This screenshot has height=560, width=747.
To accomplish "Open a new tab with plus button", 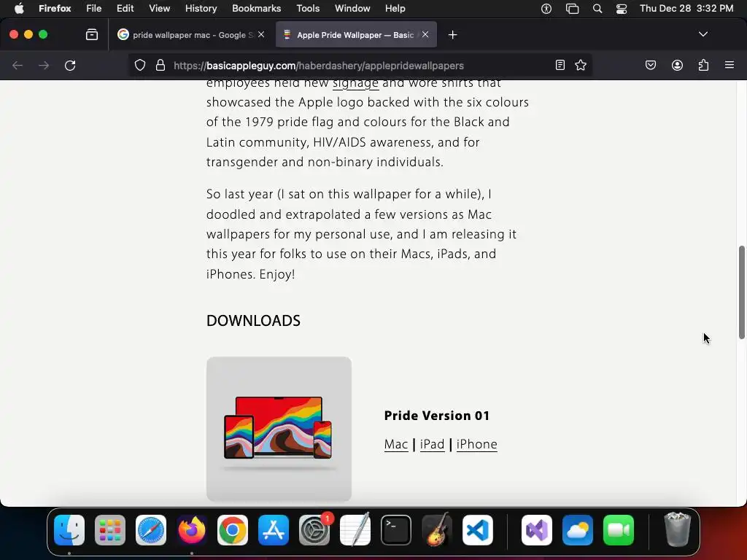I will click(452, 35).
